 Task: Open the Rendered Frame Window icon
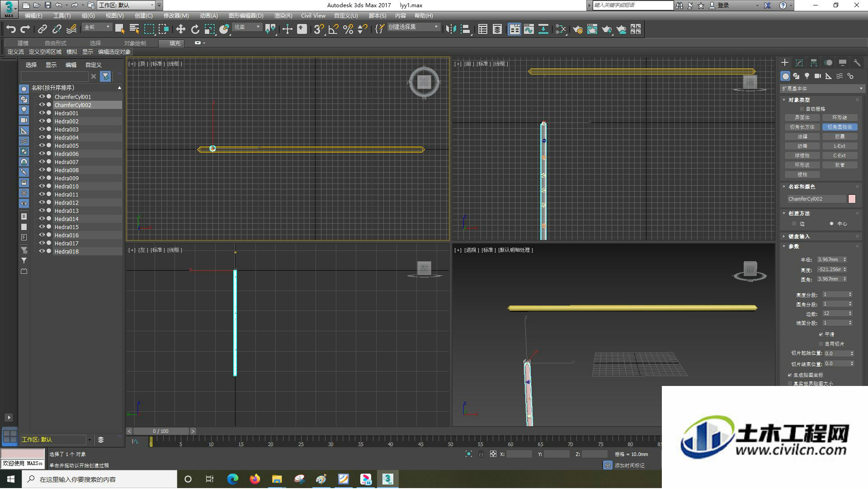click(592, 29)
